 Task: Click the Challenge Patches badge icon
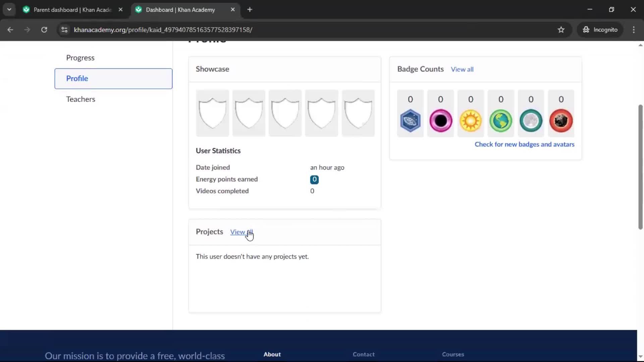pos(410,121)
